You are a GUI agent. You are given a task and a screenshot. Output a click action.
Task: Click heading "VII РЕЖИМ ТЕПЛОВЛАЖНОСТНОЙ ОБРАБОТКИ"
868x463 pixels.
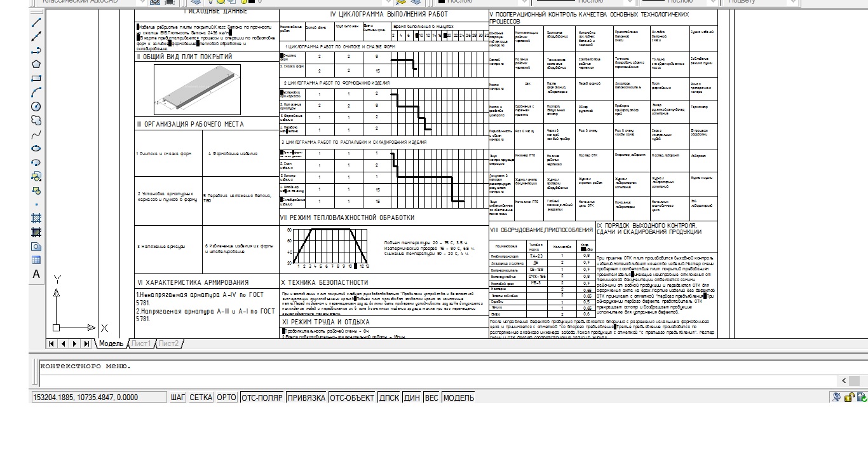348,218
